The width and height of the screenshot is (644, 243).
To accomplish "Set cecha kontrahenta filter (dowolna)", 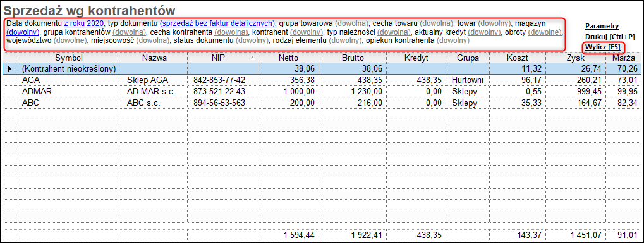I will (231, 32).
